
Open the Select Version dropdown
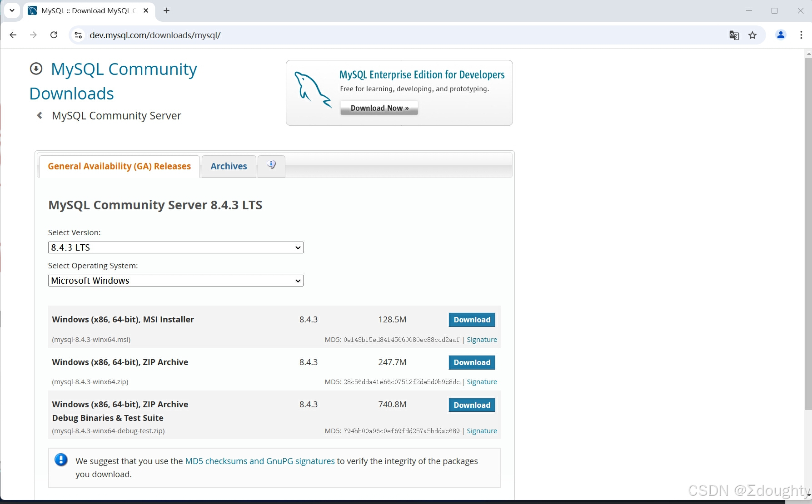tap(175, 247)
